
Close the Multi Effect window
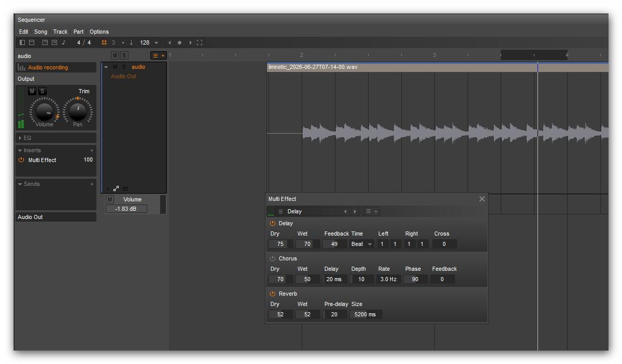point(482,199)
